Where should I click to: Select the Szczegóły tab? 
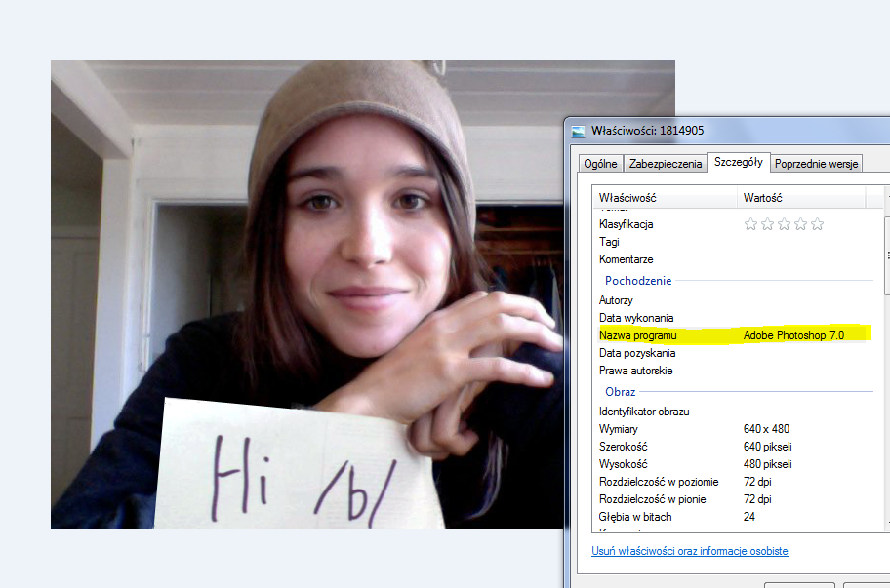tap(739, 162)
